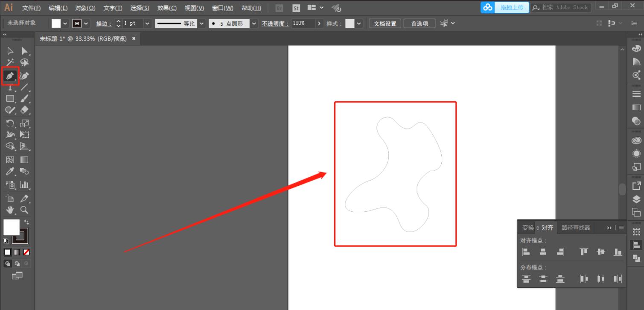Screen dimensions: 644x310
Task: Select the Direct Selection tool
Action: coord(24,51)
